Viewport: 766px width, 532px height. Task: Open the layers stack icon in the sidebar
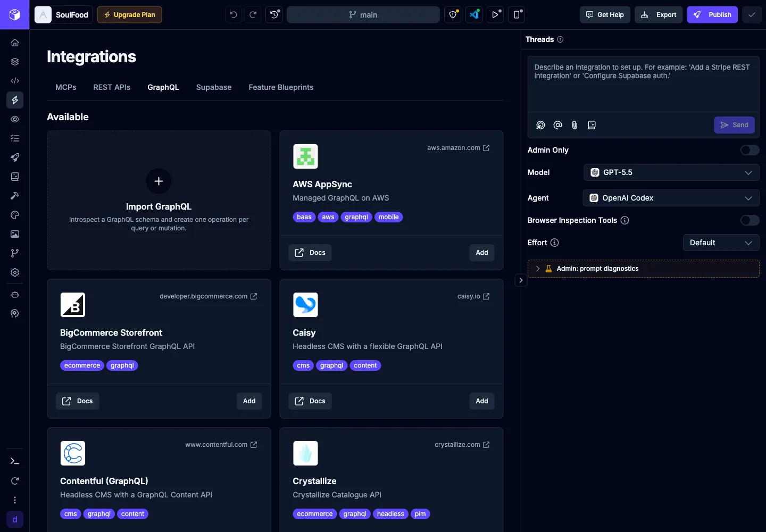[15, 62]
